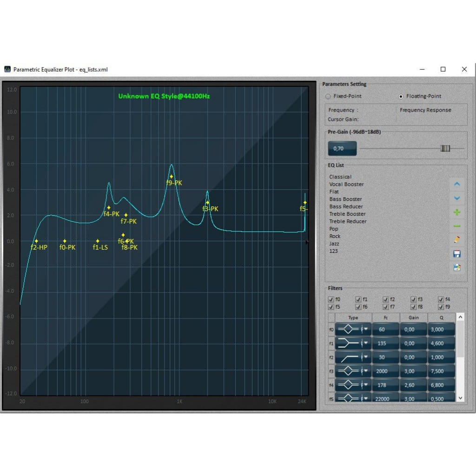Expand the f2 filter type dropdown

click(x=366, y=357)
